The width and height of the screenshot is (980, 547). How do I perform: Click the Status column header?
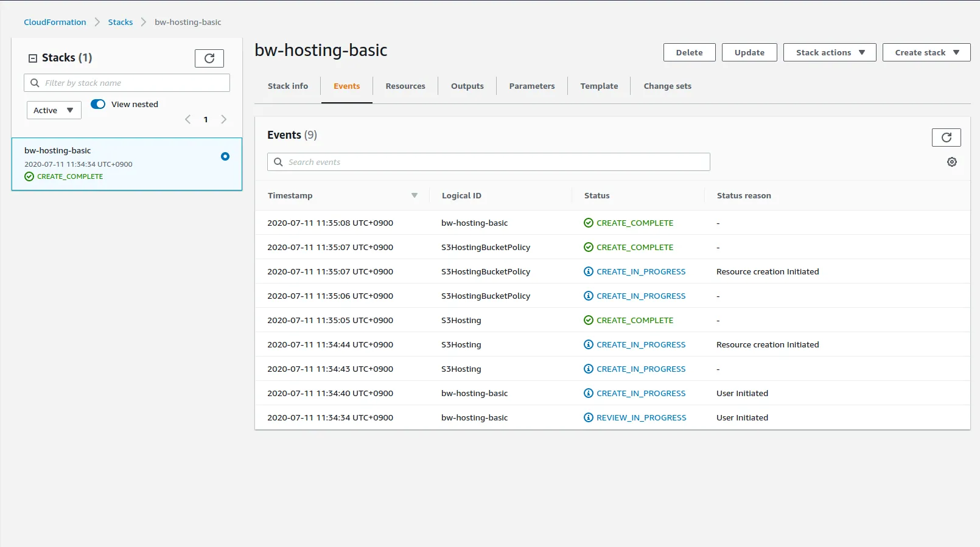point(597,195)
